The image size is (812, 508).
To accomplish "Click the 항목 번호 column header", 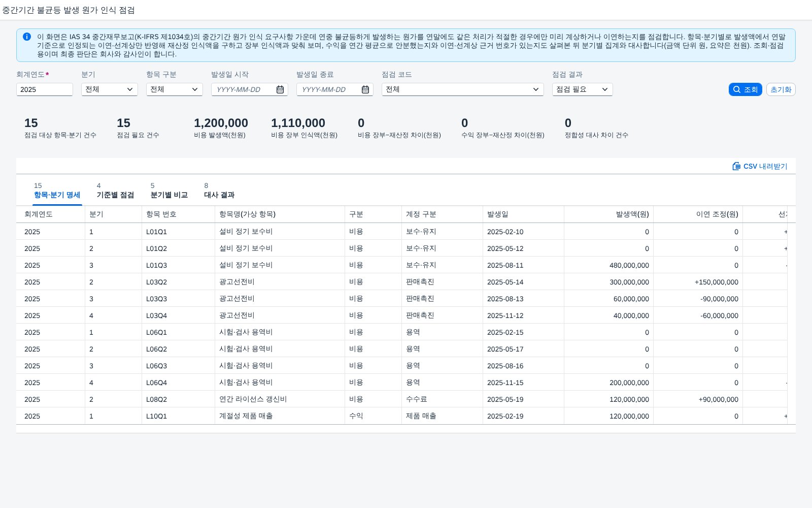I will pyautogui.click(x=179, y=214).
